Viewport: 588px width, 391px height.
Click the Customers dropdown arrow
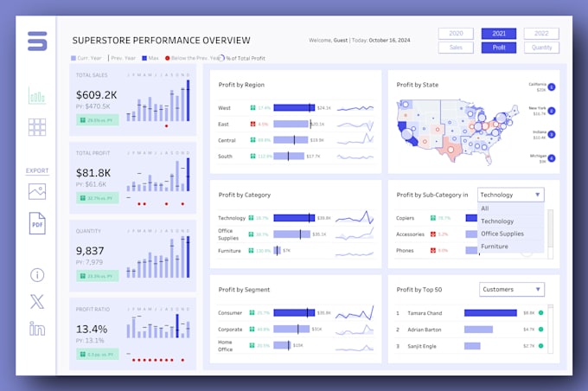pyautogui.click(x=538, y=289)
